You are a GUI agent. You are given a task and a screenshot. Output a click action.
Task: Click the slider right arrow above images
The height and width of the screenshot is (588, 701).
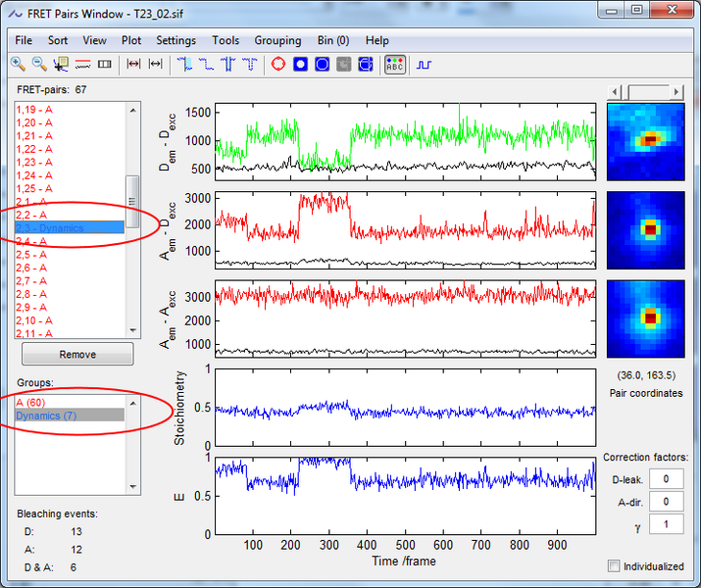coord(676,91)
